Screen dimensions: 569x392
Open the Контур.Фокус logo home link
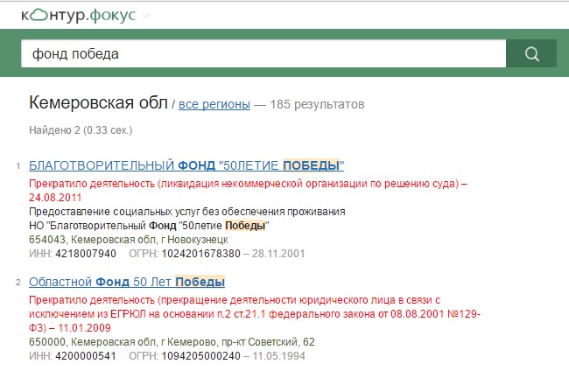(79, 15)
